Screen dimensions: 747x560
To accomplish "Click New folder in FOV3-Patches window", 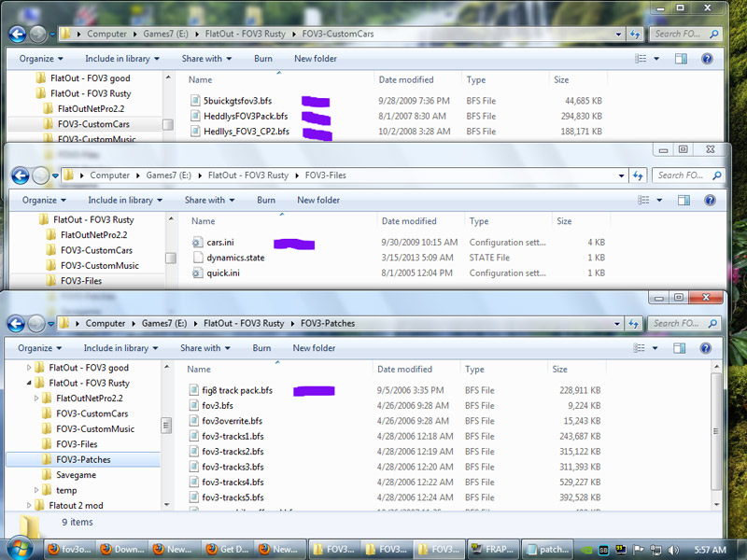I will pyautogui.click(x=314, y=348).
